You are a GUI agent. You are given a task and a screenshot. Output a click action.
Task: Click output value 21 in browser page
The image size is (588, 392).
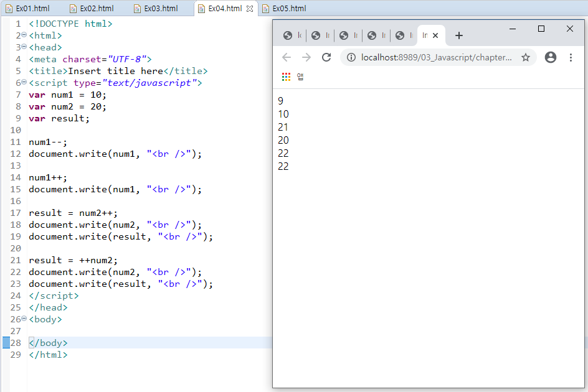tap(283, 127)
